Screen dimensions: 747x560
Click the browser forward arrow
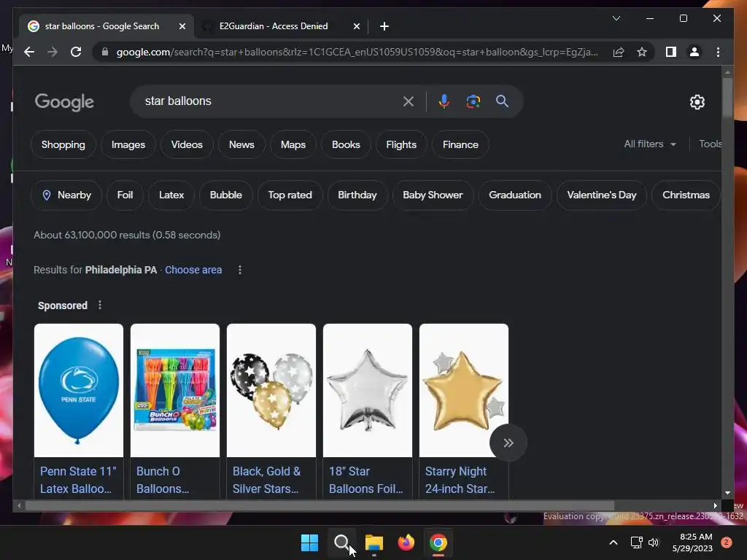click(x=53, y=52)
